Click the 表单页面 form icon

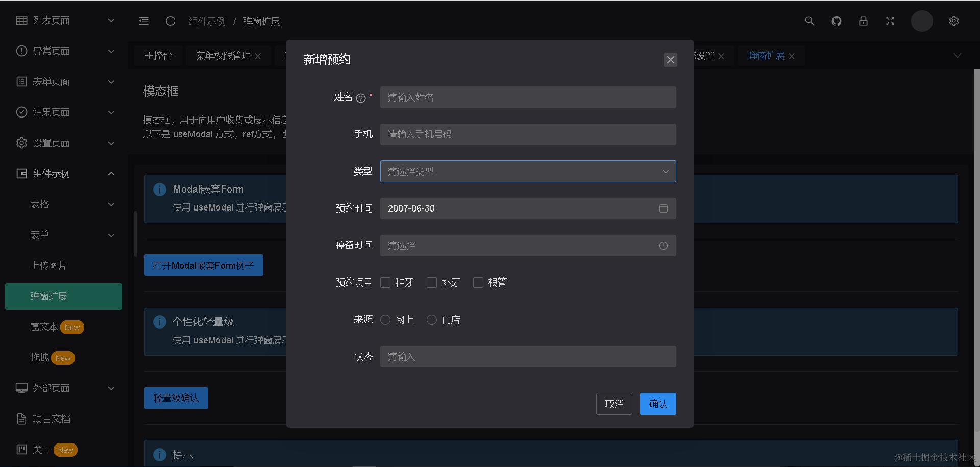tap(21, 81)
